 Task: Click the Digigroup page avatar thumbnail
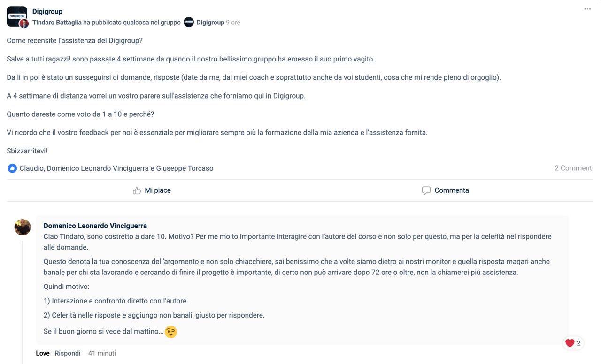(x=17, y=16)
